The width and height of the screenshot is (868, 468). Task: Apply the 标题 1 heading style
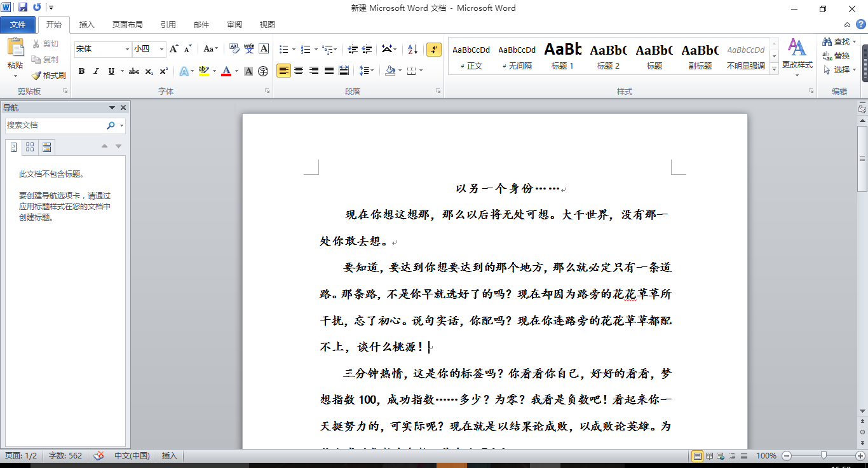[563, 56]
